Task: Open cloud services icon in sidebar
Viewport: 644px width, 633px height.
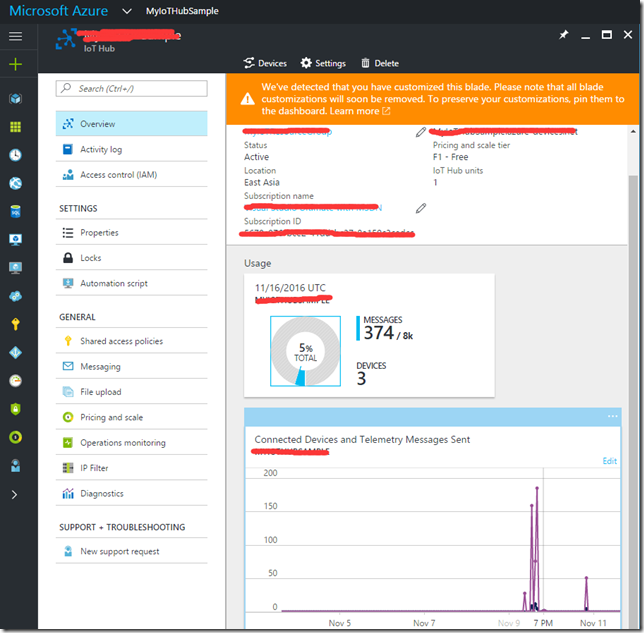Action: click(16, 296)
